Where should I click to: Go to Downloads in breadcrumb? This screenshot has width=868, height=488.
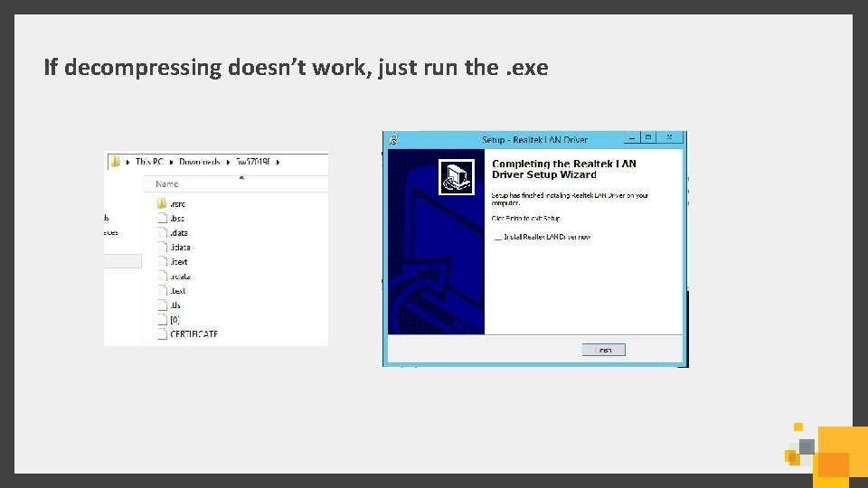tap(199, 162)
